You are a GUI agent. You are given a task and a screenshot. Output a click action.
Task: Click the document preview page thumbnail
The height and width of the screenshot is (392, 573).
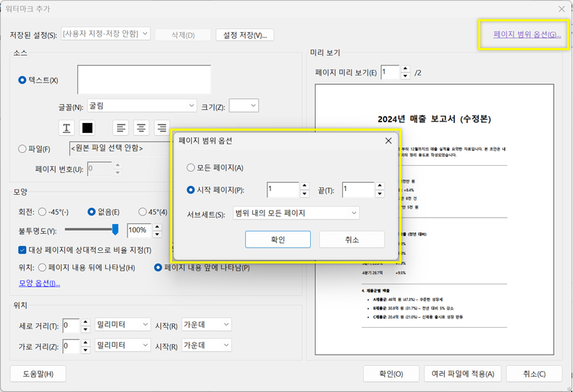(x=434, y=219)
